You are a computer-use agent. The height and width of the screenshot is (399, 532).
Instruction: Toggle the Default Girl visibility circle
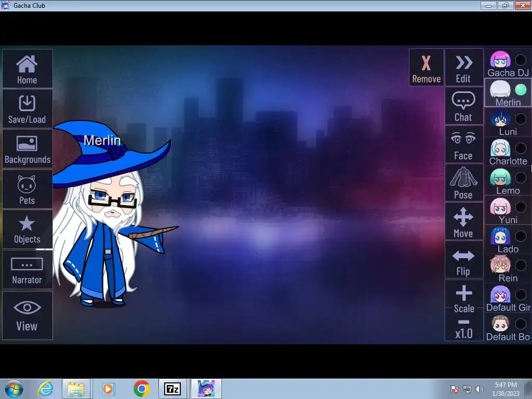pos(521,295)
